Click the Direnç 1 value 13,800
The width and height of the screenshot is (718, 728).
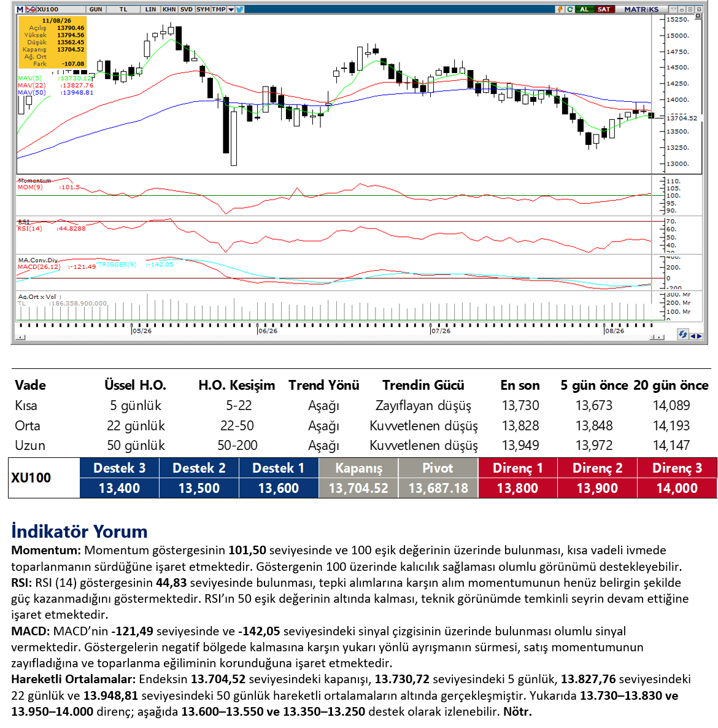[517, 489]
